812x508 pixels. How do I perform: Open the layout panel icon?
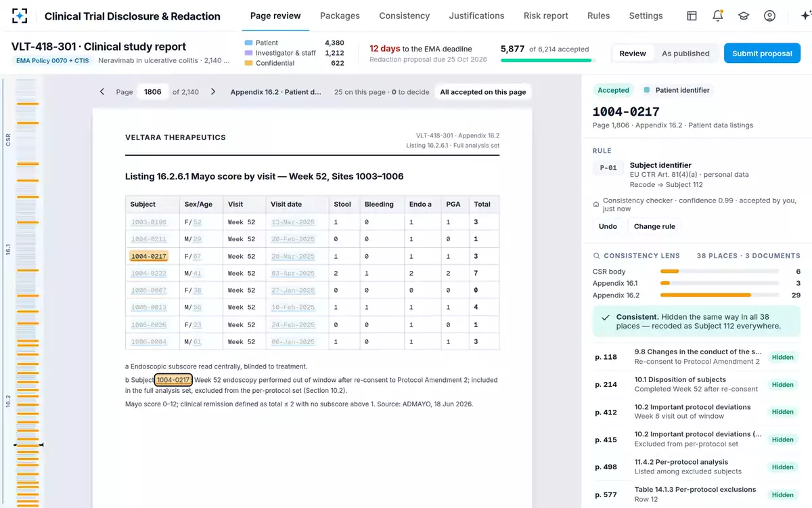[692, 16]
